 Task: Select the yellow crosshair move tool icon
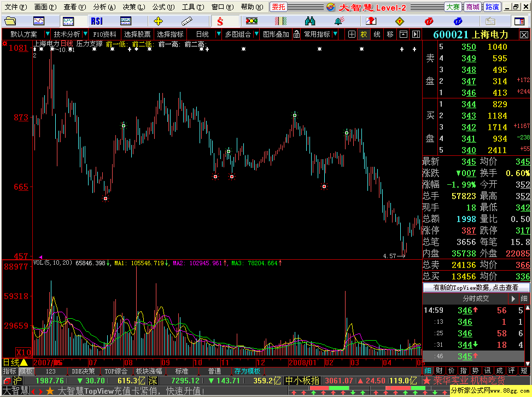point(158,21)
